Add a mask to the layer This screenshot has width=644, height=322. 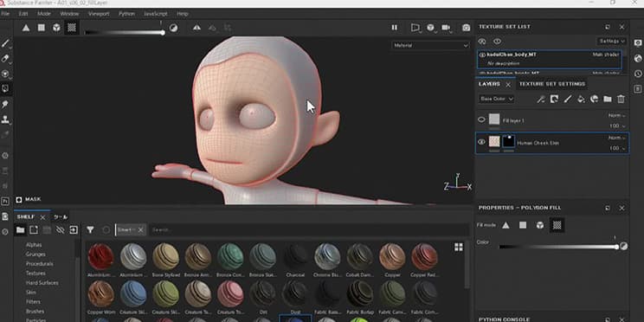554,99
